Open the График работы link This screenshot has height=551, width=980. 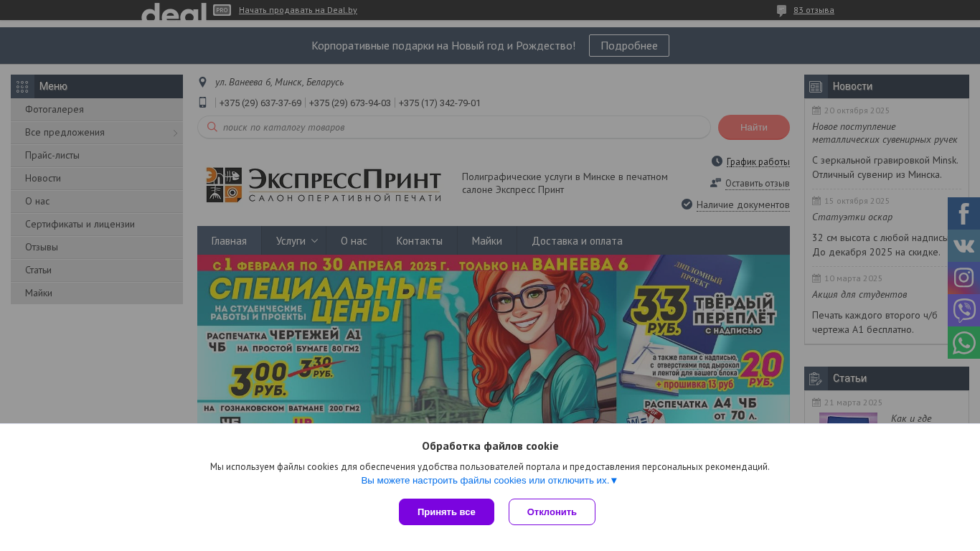click(758, 161)
